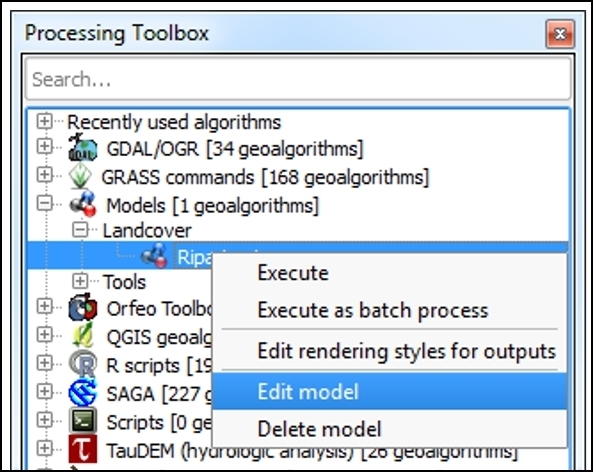Expand the GDAL/OGR group

click(x=45, y=147)
